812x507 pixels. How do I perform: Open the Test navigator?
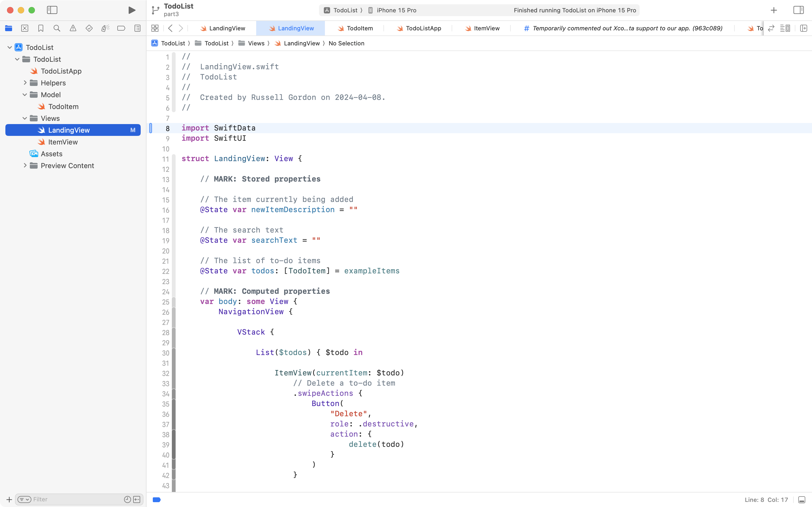[x=89, y=28]
